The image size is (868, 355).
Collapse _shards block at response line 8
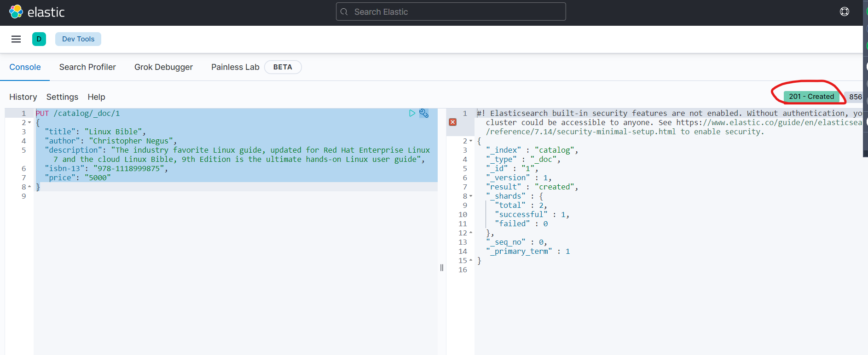tap(471, 196)
